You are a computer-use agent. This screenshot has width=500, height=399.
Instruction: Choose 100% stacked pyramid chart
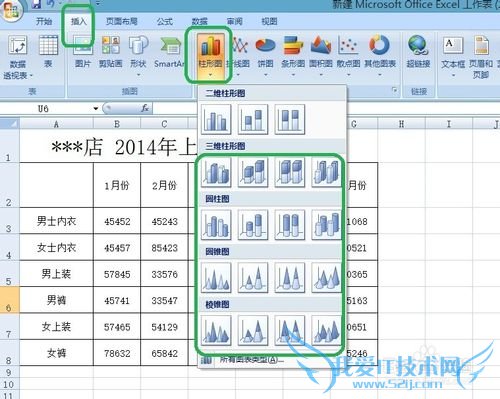(x=290, y=330)
